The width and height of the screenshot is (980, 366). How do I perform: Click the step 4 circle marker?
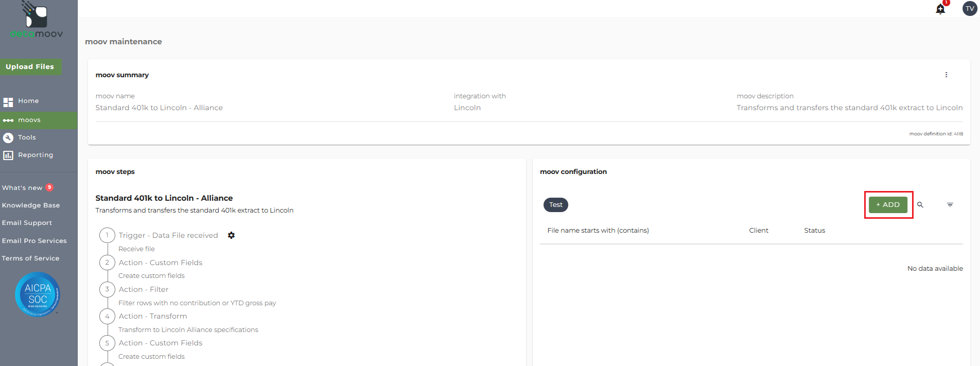pos(107,316)
